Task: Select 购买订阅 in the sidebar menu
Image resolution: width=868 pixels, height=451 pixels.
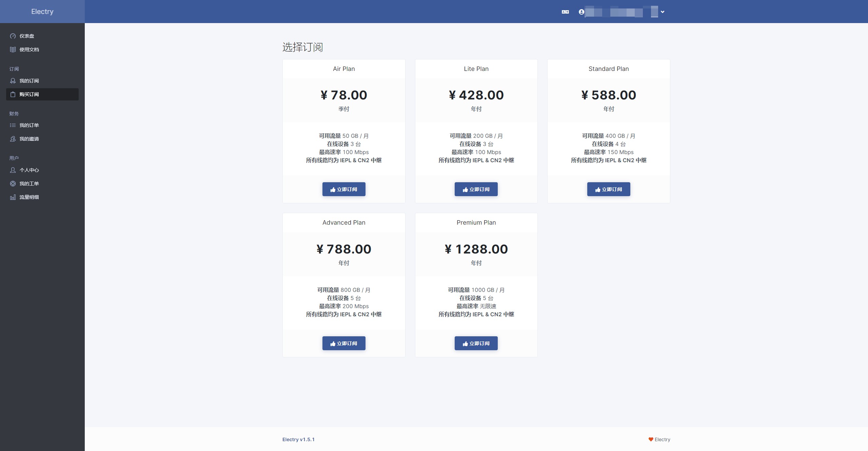Action: click(29, 94)
